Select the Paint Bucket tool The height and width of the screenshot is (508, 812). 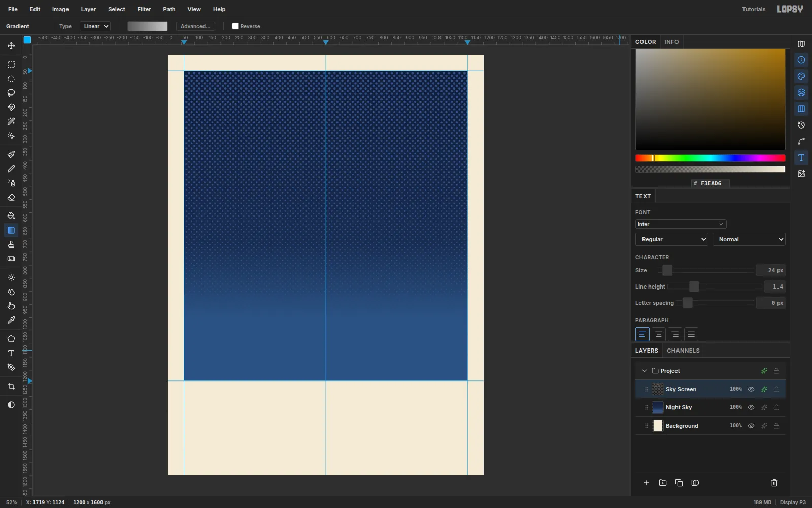pyautogui.click(x=11, y=216)
